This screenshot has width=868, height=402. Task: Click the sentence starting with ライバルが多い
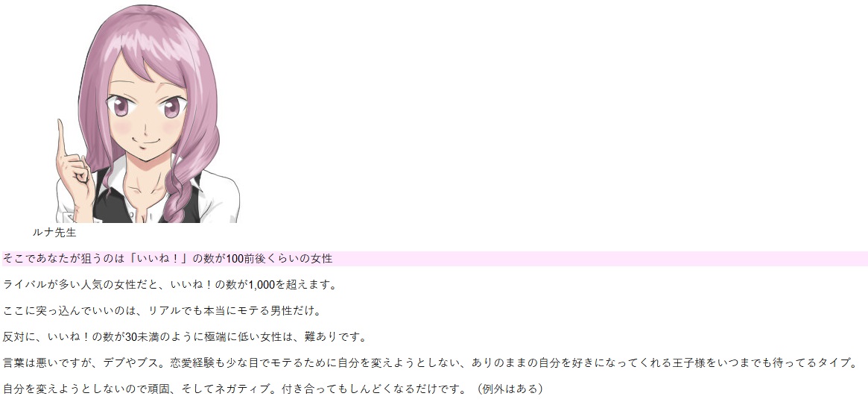169,285
